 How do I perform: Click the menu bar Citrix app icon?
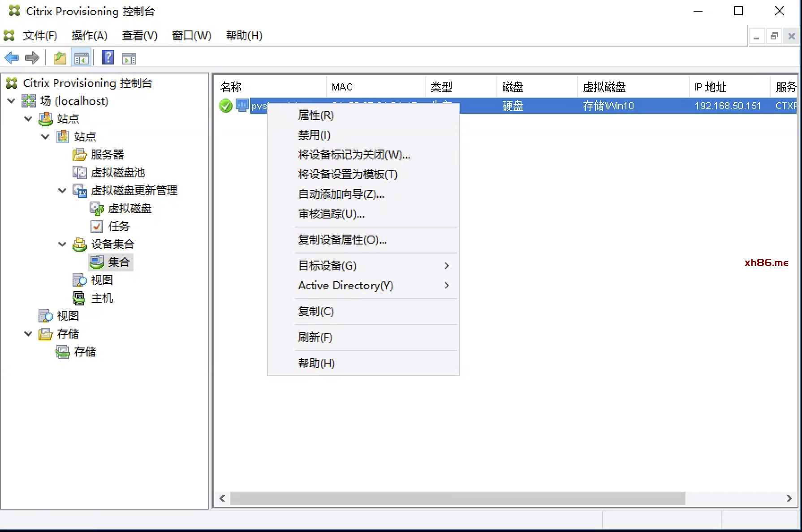[x=9, y=35]
